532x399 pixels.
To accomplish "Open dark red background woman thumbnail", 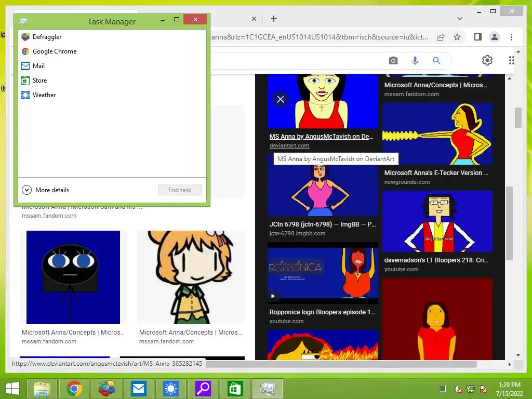I will [x=437, y=319].
